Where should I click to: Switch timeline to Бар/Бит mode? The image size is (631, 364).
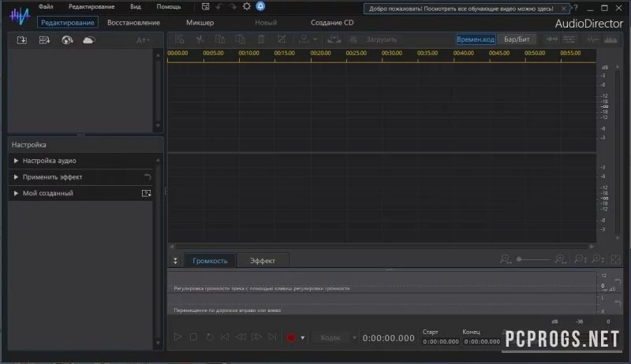tap(517, 39)
